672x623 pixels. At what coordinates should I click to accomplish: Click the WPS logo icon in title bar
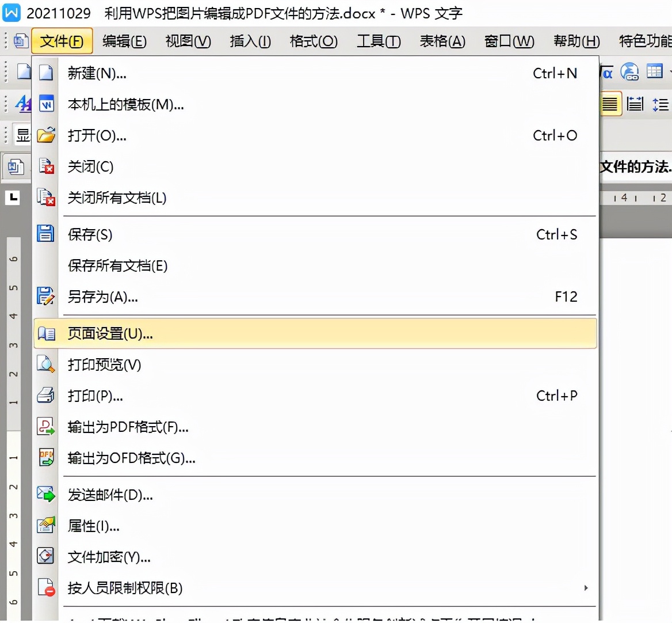pos(11,13)
